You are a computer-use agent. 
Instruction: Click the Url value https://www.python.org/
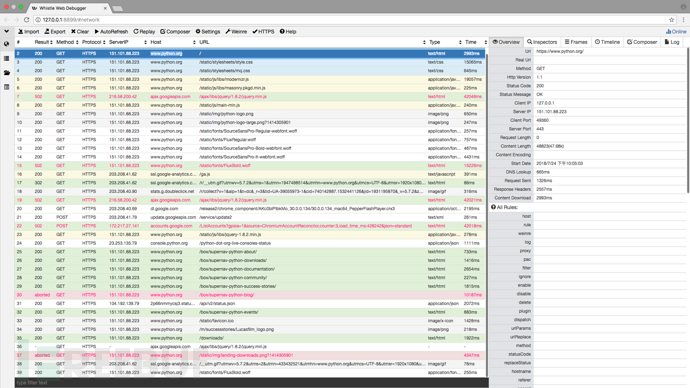coord(560,51)
